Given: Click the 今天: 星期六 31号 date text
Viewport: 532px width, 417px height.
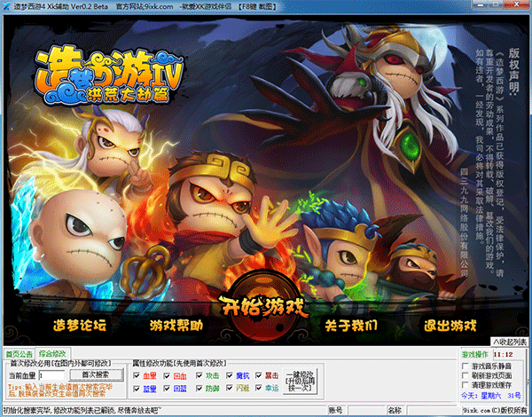Looking at the screenshot, I should click(x=491, y=396).
